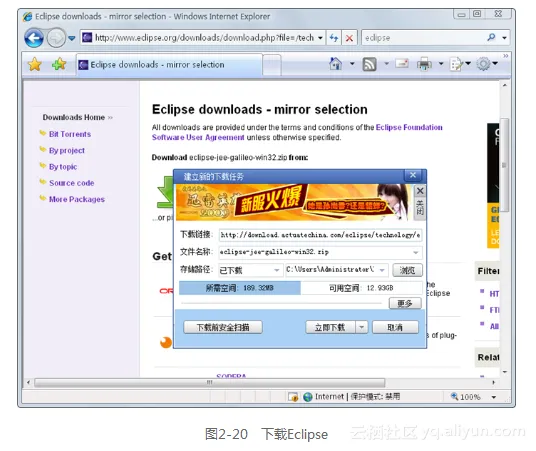Click the download link URL field
The image size is (536, 451).
(x=320, y=235)
